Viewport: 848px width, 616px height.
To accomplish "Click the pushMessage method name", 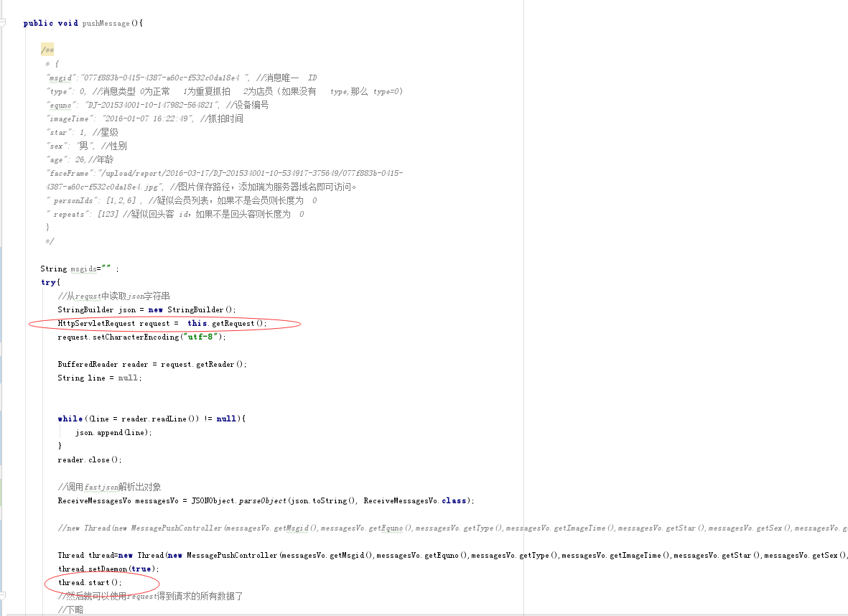I will 106,23.
